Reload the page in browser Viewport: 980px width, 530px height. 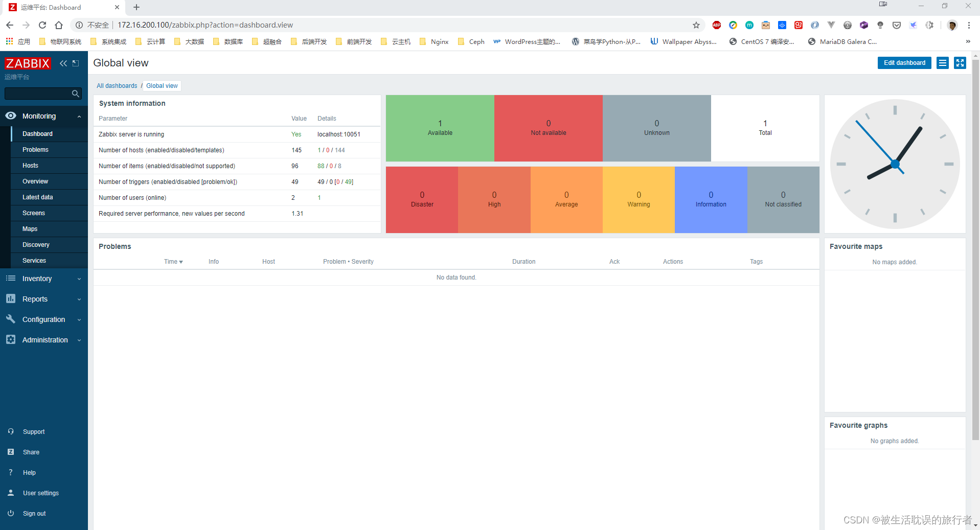[42, 25]
